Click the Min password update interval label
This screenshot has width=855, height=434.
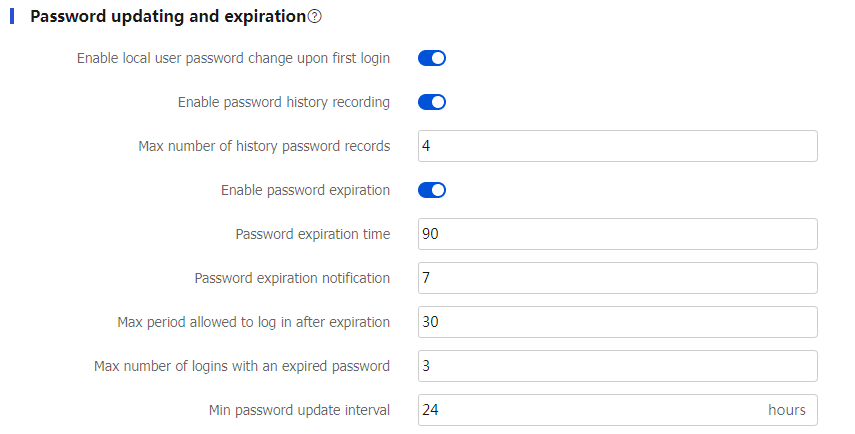click(299, 410)
